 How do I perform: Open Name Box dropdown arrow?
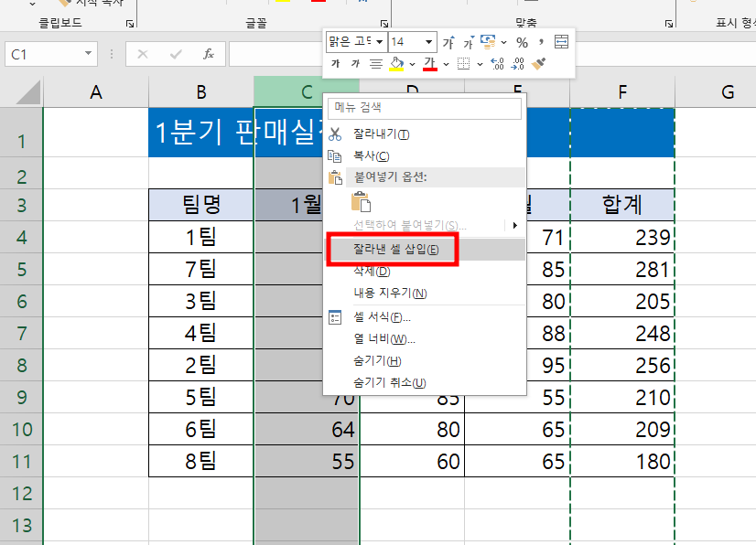pos(88,53)
